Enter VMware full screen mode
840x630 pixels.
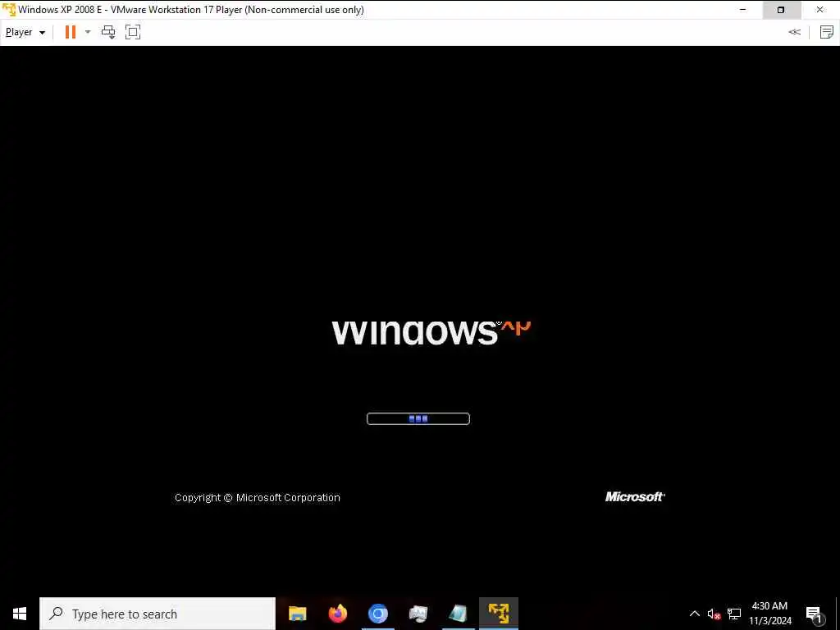tap(133, 32)
